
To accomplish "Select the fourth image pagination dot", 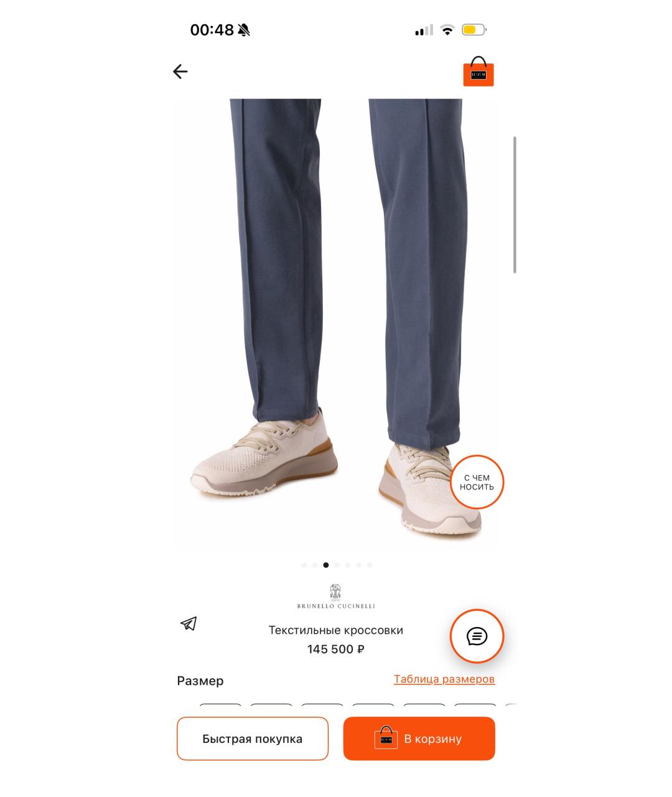I will (337, 565).
